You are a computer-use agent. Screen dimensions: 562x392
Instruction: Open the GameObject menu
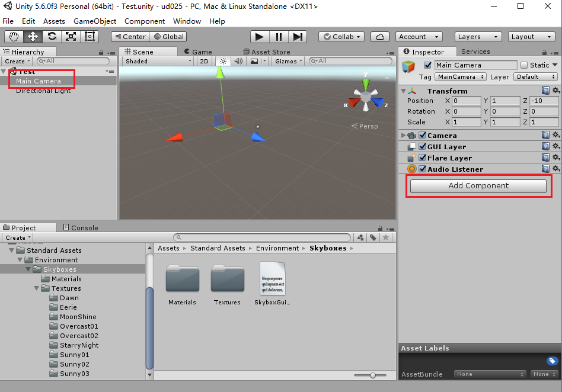[x=95, y=21]
